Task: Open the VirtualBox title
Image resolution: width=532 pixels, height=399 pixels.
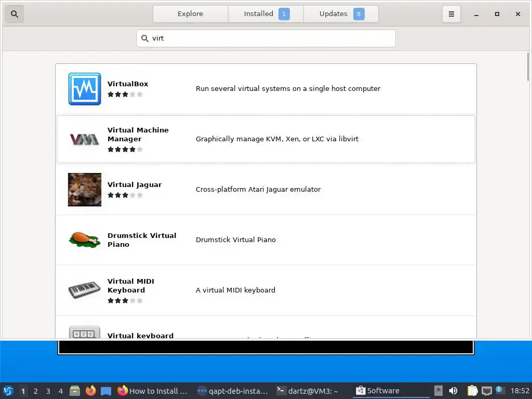Action: point(128,84)
